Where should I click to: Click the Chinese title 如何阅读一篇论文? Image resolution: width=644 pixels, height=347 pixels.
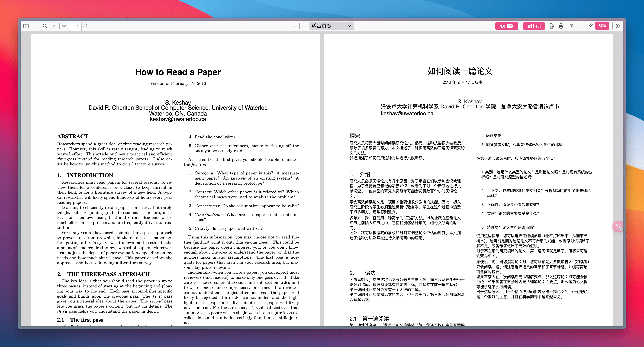click(460, 71)
